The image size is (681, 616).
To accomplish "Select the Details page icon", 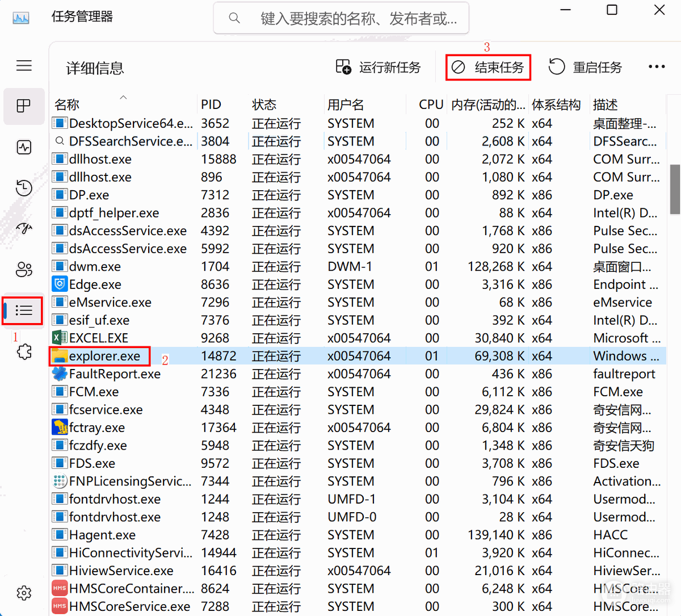I will (x=24, y=310).
